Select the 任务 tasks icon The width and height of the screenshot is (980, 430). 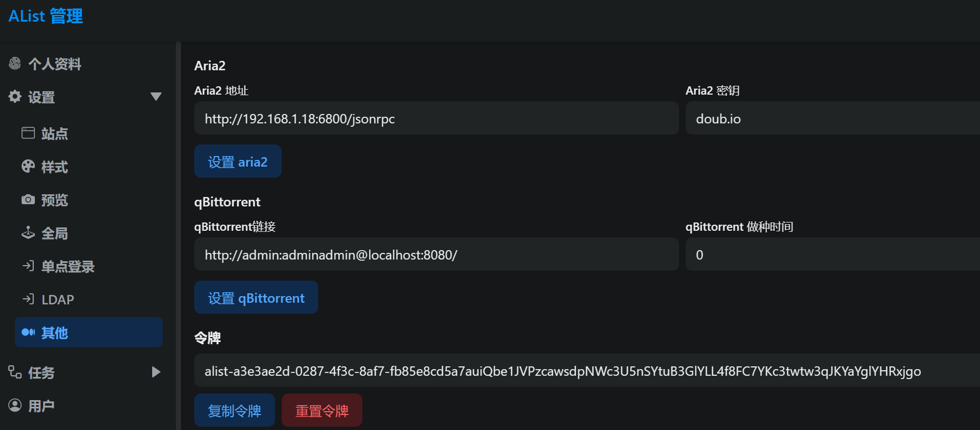(x=15, y=372)
